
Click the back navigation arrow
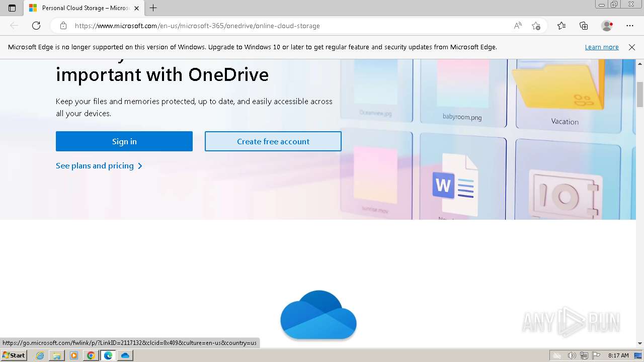click(x=14, y=26)
